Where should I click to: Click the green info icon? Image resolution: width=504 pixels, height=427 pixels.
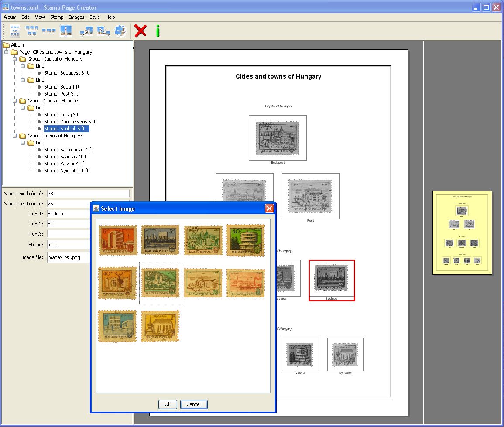click(158, 31)
